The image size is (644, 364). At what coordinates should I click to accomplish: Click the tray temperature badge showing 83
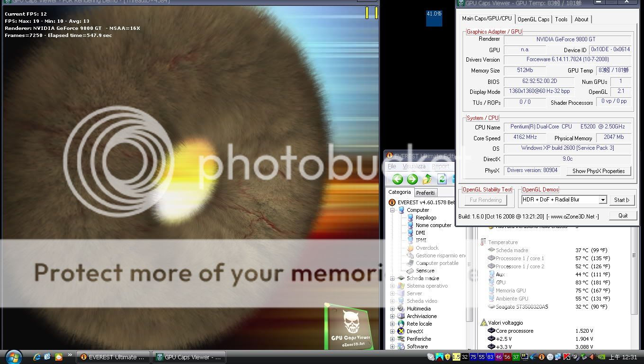(x=490, y=357)
